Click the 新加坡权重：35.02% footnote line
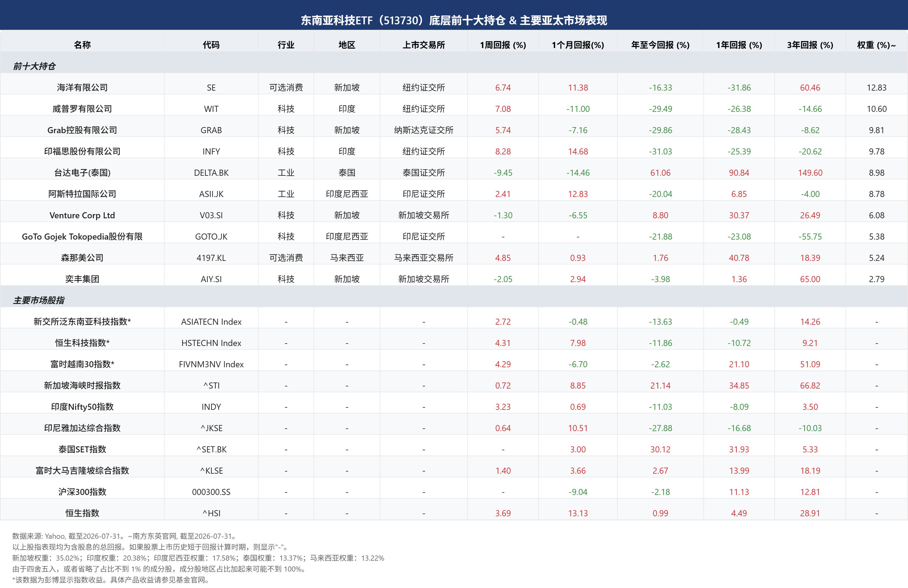The width and height of the screenshot is (908, 588). click(198, 558)
